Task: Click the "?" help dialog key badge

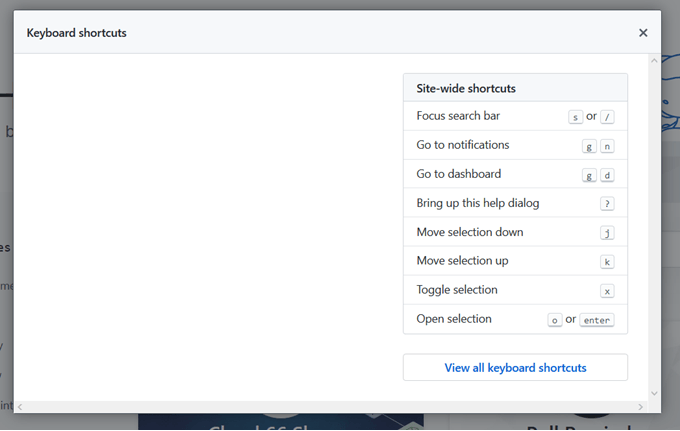Action: pyautogui.click(x=607, y=204)
